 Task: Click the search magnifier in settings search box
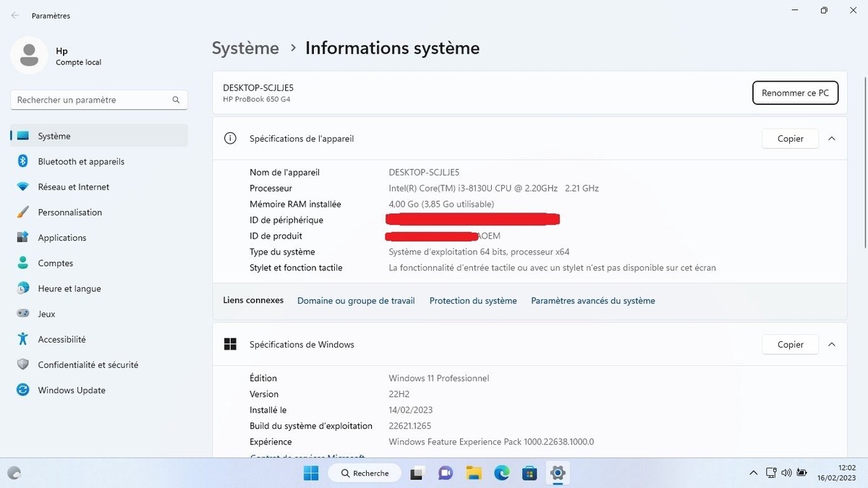[x=176, y=100]
